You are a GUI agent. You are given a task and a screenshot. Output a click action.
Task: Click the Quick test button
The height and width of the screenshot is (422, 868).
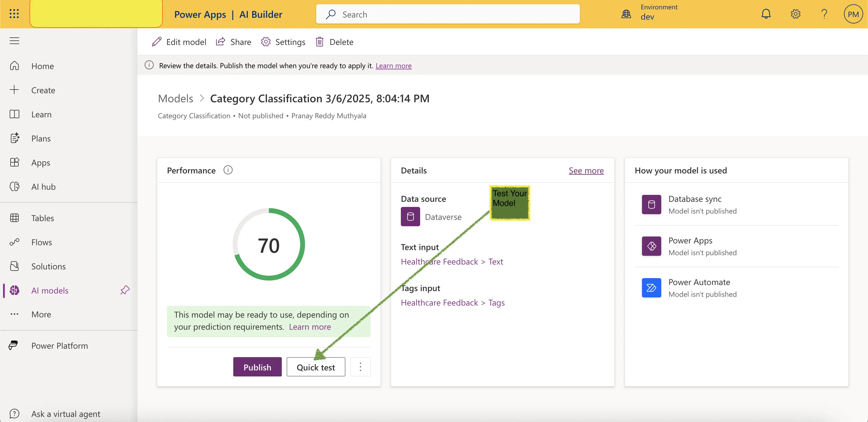click(x=316, y=366)
